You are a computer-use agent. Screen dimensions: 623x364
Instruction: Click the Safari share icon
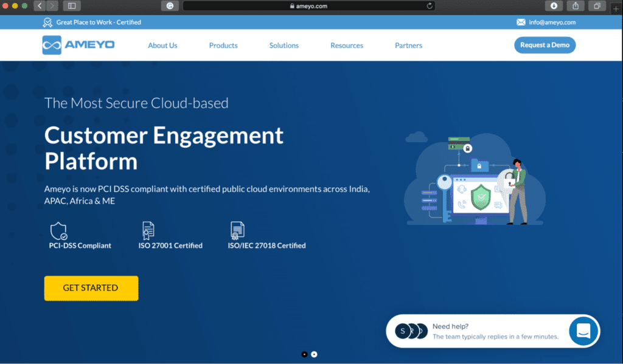point(575,5)
